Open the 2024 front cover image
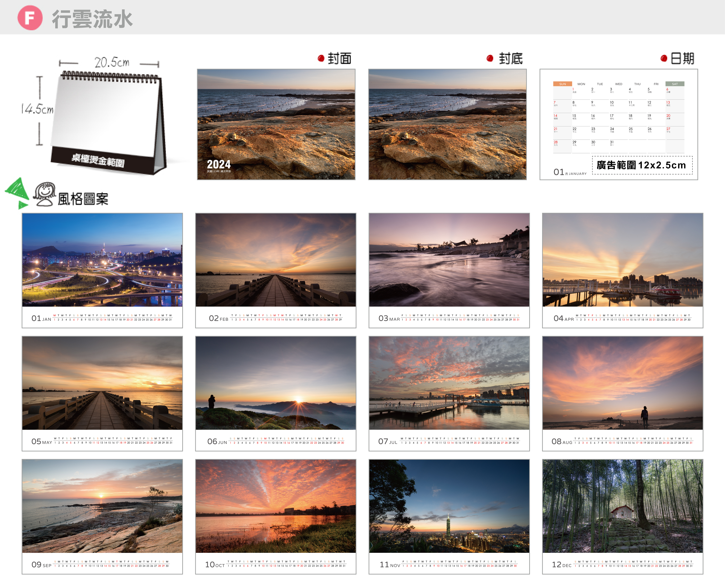This screenshot has height=588, width=725. point(276,124)
